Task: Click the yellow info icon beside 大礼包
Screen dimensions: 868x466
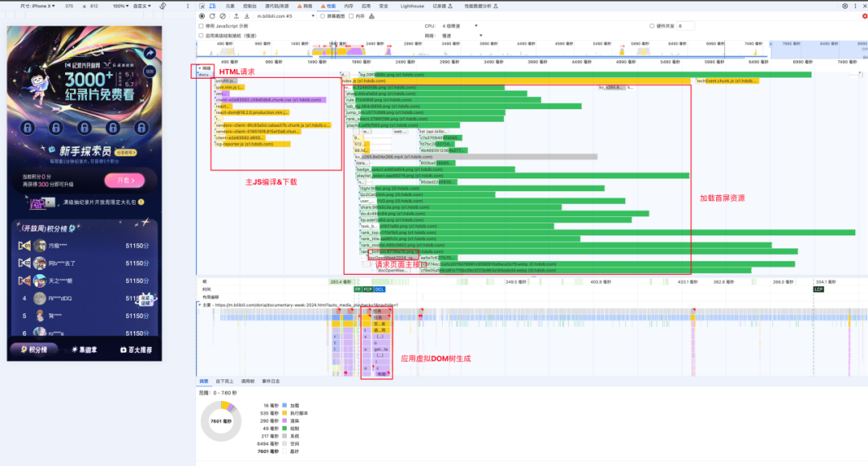Action: click(141, 202)
